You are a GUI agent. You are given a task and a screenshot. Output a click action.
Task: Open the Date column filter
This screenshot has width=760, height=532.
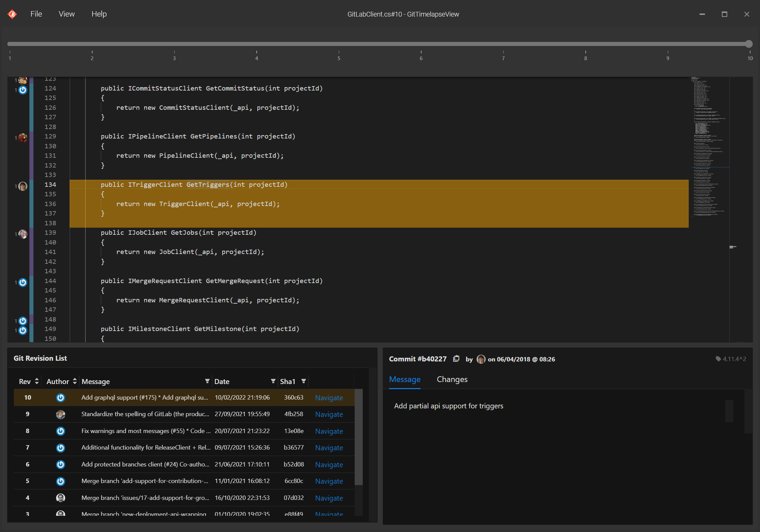click(x=273, y=381)
